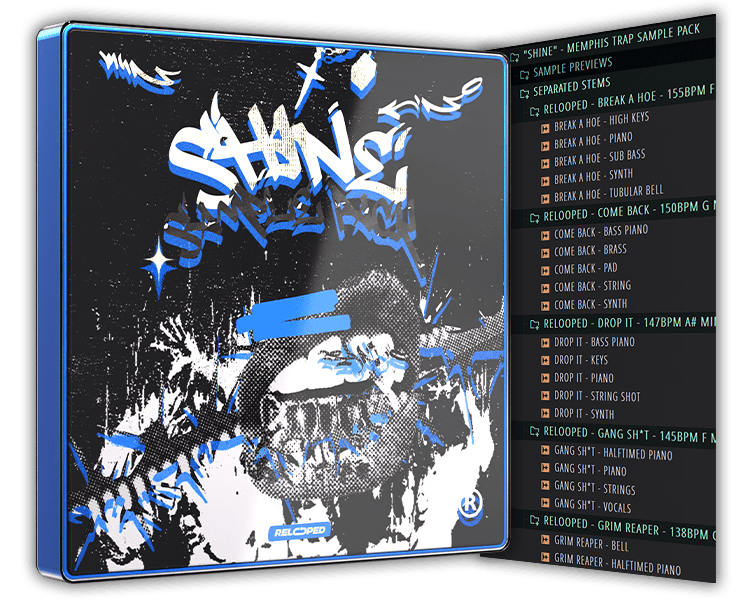Click the audio icon beside Break A Hoe - High Keys

[543, 129]
